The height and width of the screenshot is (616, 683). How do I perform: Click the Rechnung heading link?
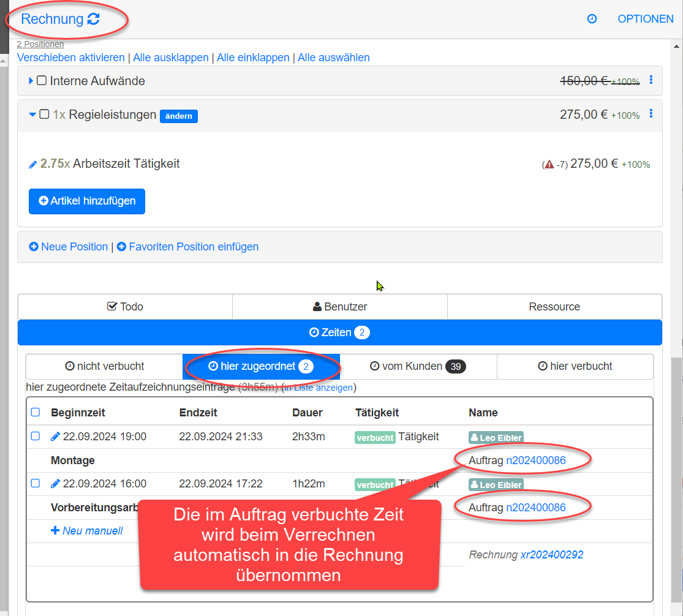[52, 19]
